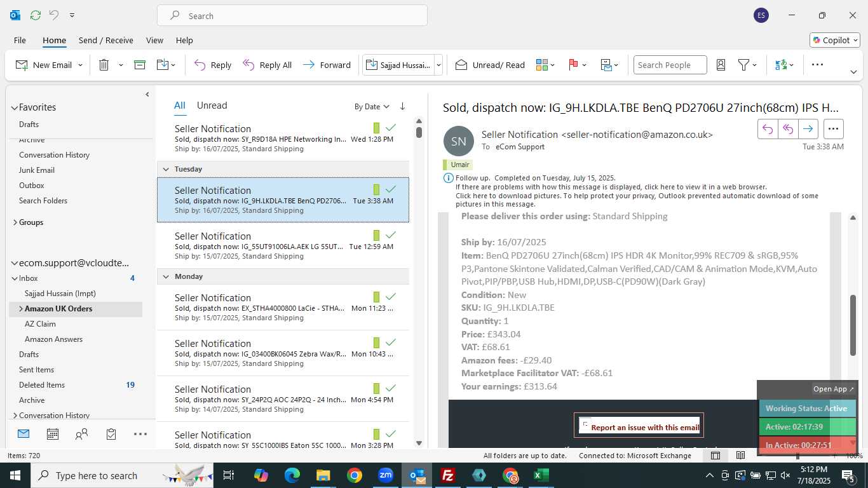This screenshot has width=868, height=488.
Task: Collapse the folder pane arrow
Action: (x=147, y=94)
